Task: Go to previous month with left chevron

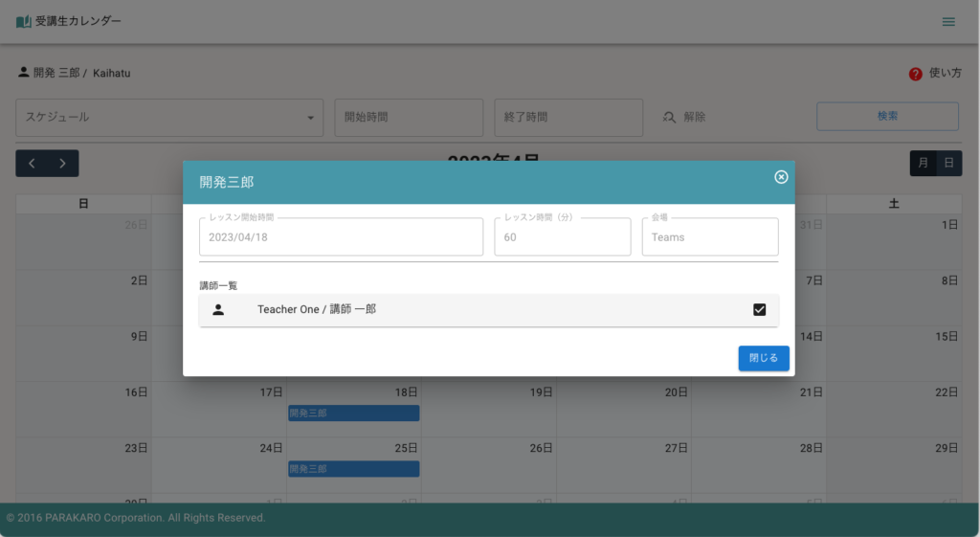Action: tap(32, 164)
